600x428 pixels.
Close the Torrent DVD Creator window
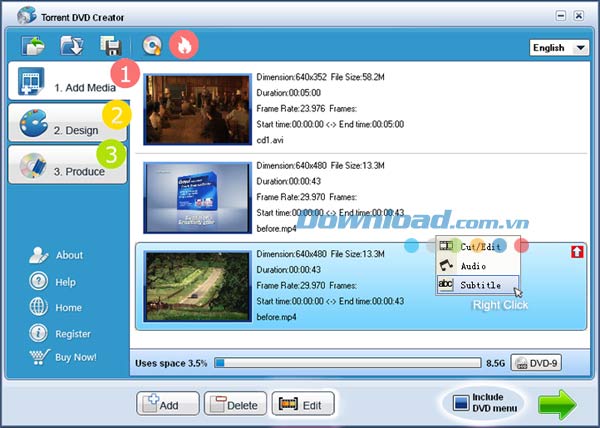pos(579,16)
